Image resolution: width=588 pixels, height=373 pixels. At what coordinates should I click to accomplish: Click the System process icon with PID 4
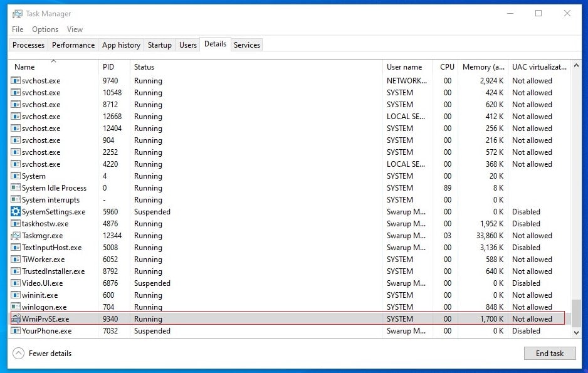(x=16, y=176)
